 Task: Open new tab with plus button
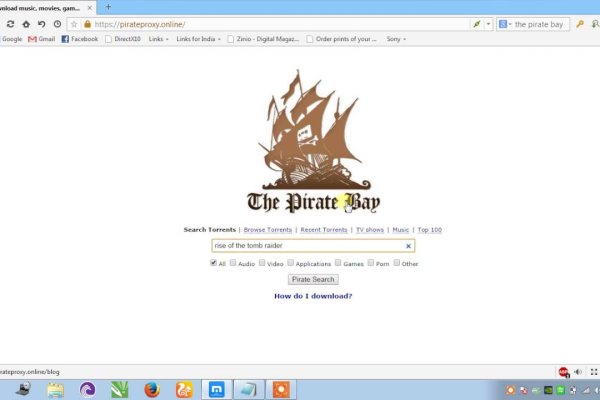pos(108,7)
